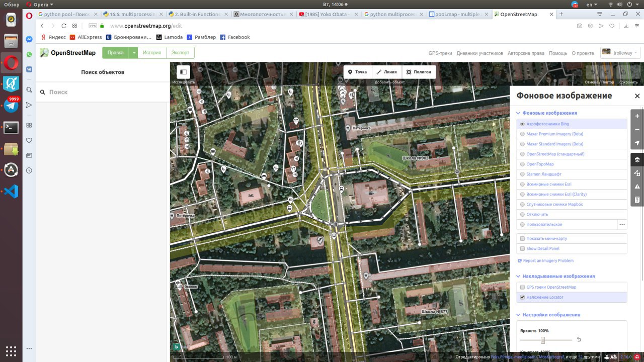Toggle the feature sidebar (Исследовать) button
Image resolution: width=644 pixels, height=362 pixels.
pyautogui.click(x=183, y=72)
